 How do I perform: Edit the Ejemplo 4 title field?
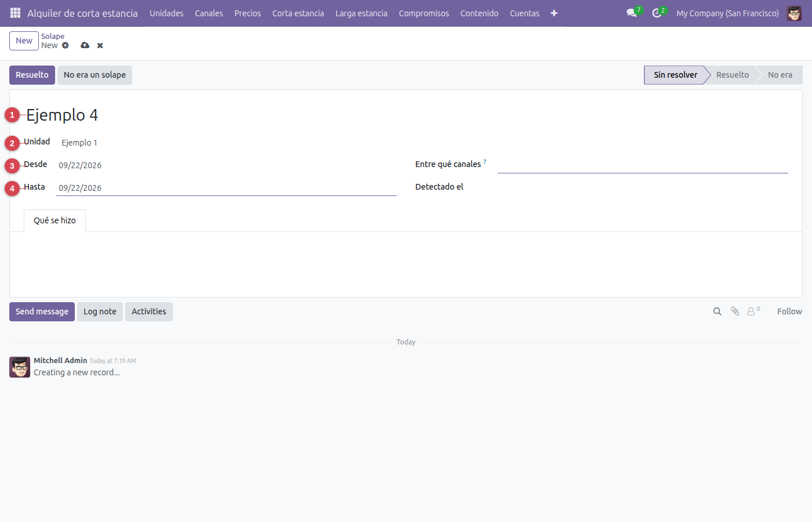tap(406, 115)
